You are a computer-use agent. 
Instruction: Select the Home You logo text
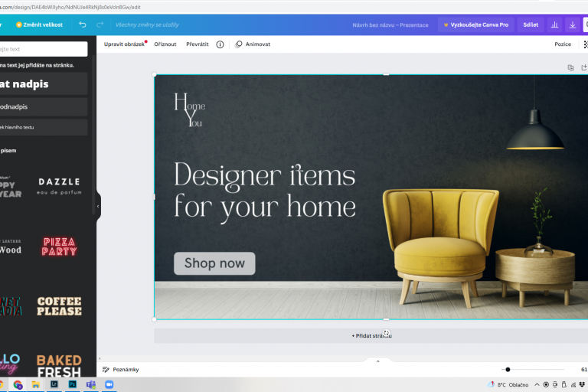pos(190,110)
